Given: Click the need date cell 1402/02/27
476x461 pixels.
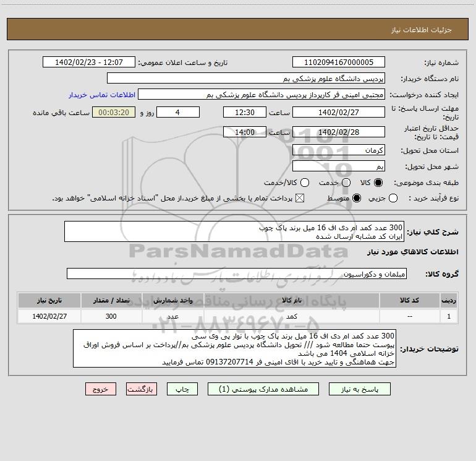Looking at the screenshot, I should 49,316.
